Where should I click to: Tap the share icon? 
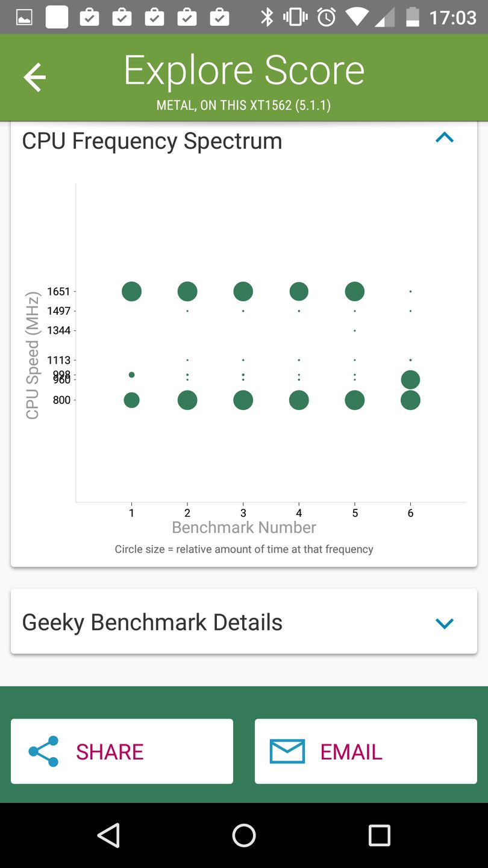click(44, 751)
